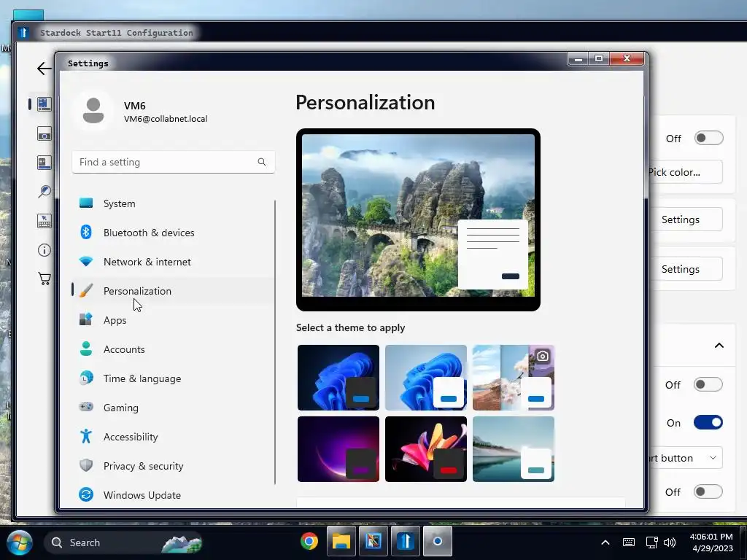Click the search magnifier in Find a setting
This screenshot has height=560, width=747.
[x=262, y=162]
